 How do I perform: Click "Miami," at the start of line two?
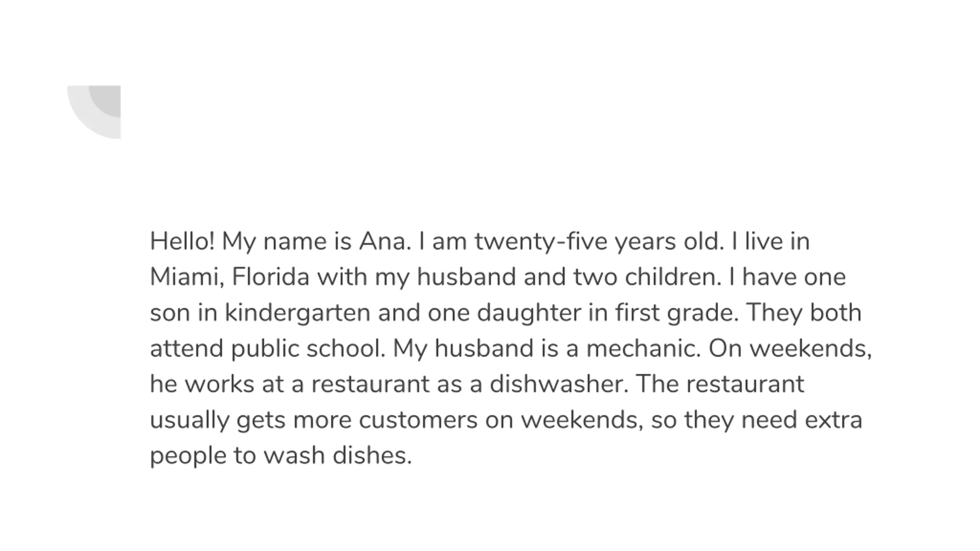[x=187, y=277]
